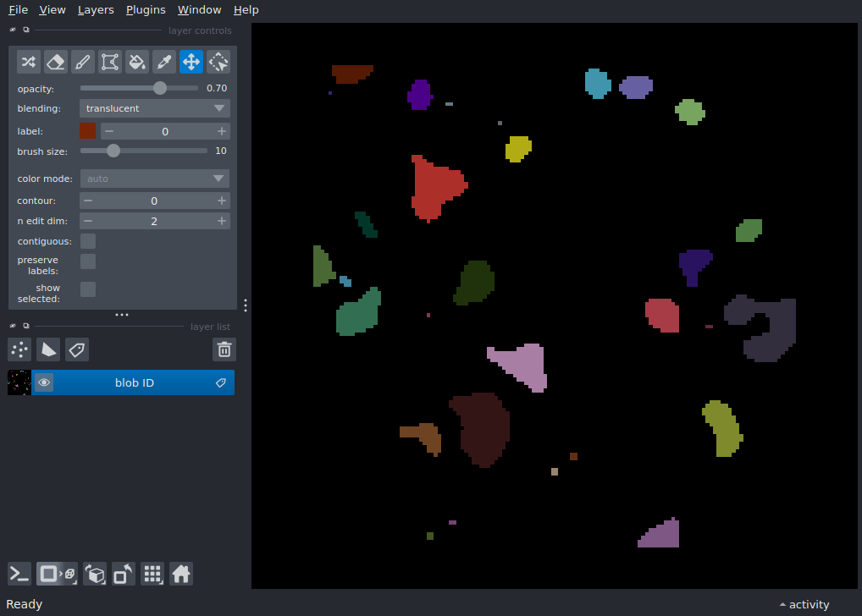Adjust the opacity slider
This screenshot has height=616, width=862.
(161, 87)
